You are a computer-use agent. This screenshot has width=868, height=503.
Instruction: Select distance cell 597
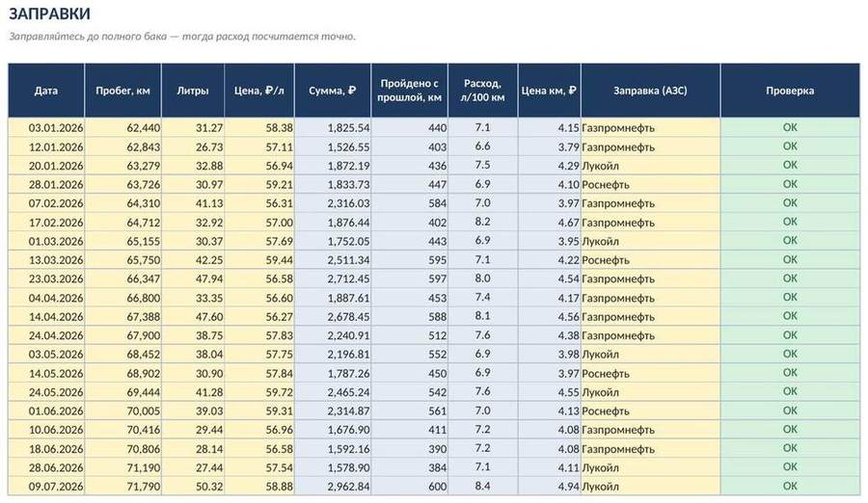(x=410, y=278)
